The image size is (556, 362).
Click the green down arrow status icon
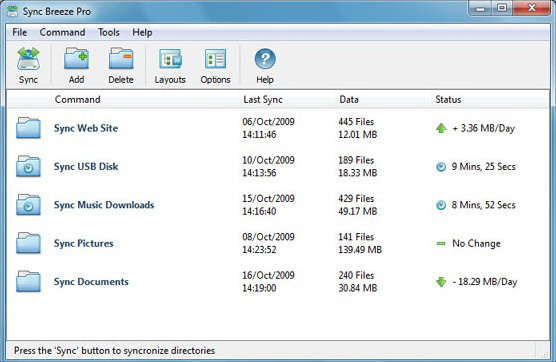[441, 282]
